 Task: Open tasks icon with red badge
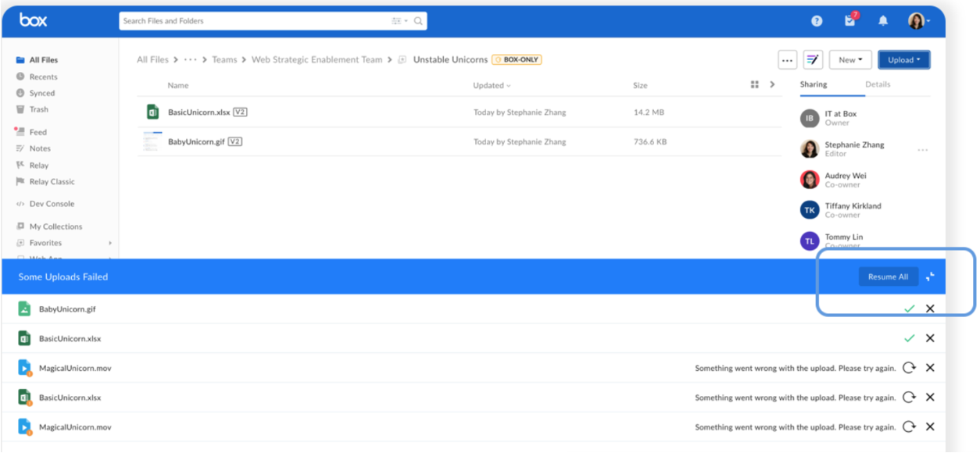[x=850, y=21]
